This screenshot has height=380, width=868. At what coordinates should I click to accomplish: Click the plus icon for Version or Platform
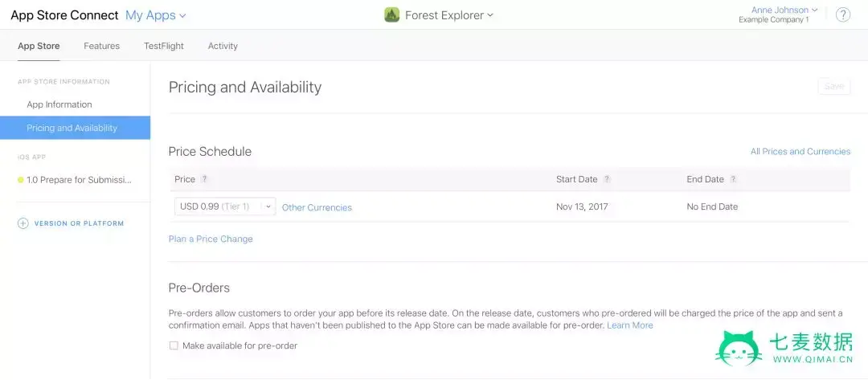click(23, 223)
